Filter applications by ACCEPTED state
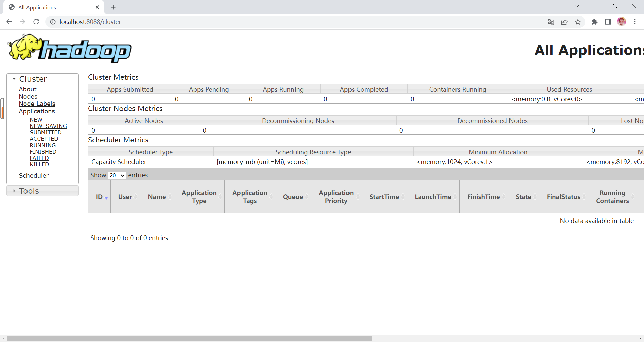The width and height of the screenshot is (644, 342). 44,139
